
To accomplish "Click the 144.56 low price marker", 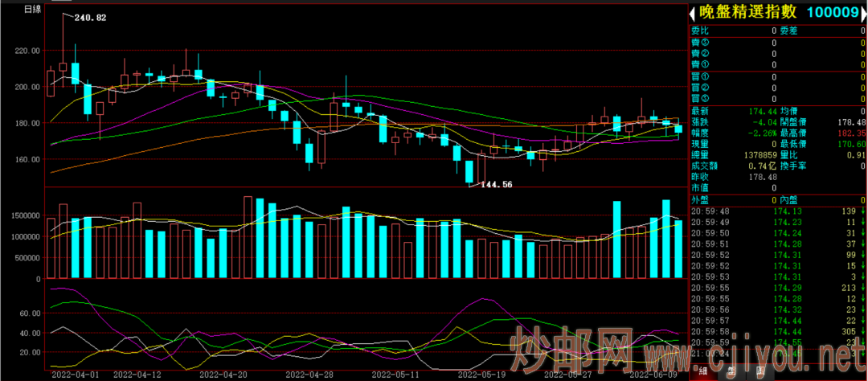I will click(496, 184).
